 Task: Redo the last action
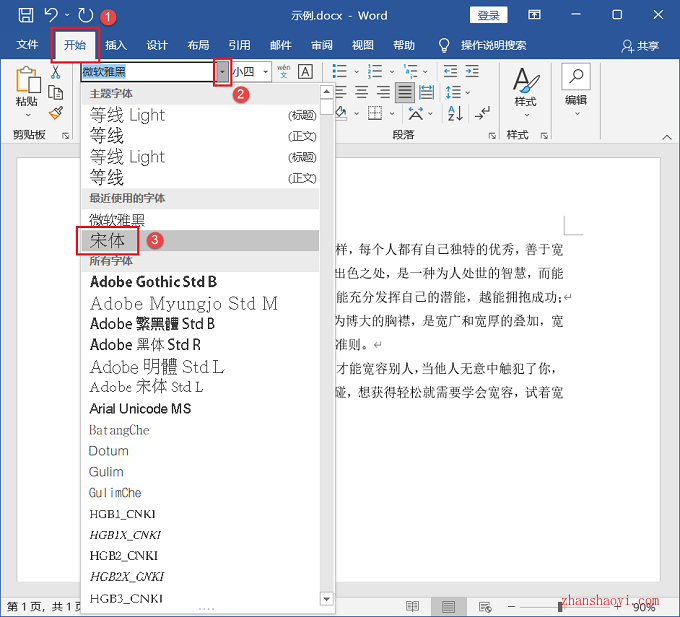[x=85, y=16]
